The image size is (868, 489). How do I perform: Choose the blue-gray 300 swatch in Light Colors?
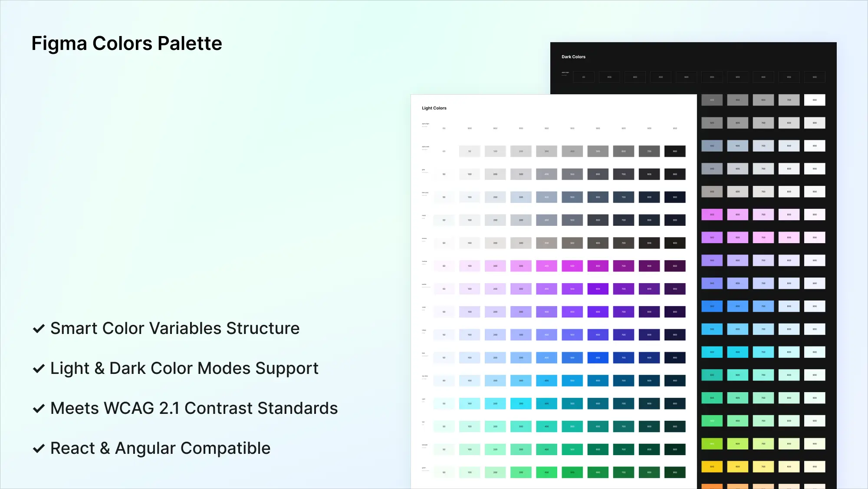tap(521, 197)
